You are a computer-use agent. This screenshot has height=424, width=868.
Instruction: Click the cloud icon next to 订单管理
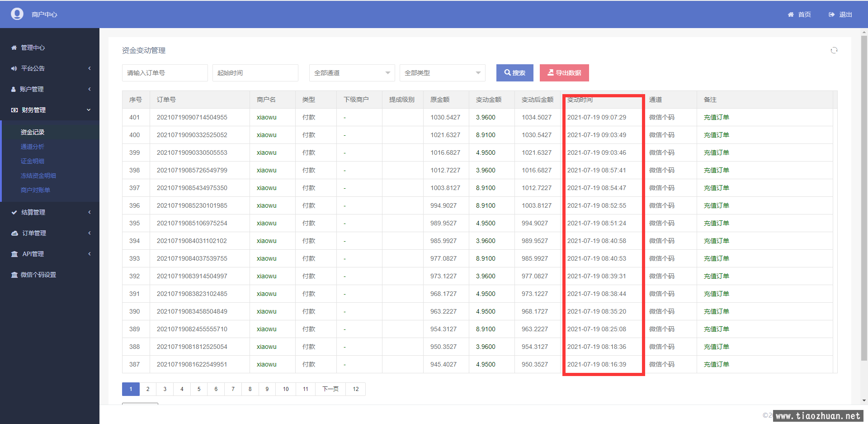point(14,233)
